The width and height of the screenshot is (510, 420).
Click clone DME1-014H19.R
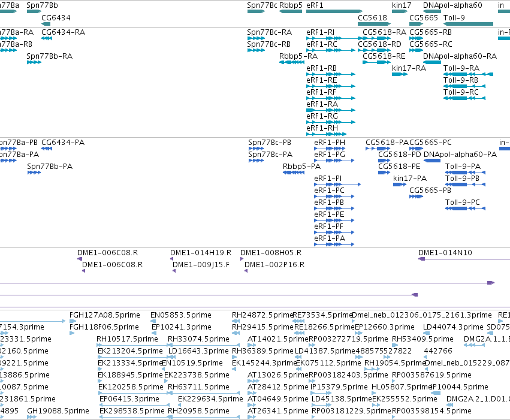pos(201,253)
